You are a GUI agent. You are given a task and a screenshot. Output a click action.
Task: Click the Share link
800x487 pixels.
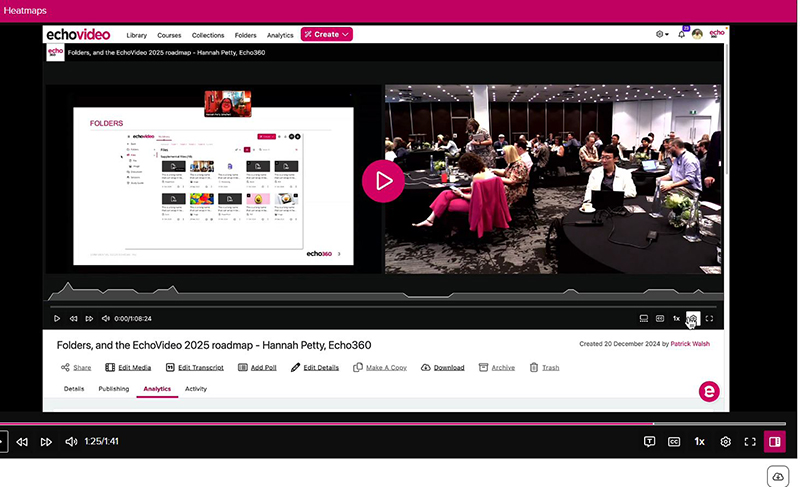pos(76,367)
